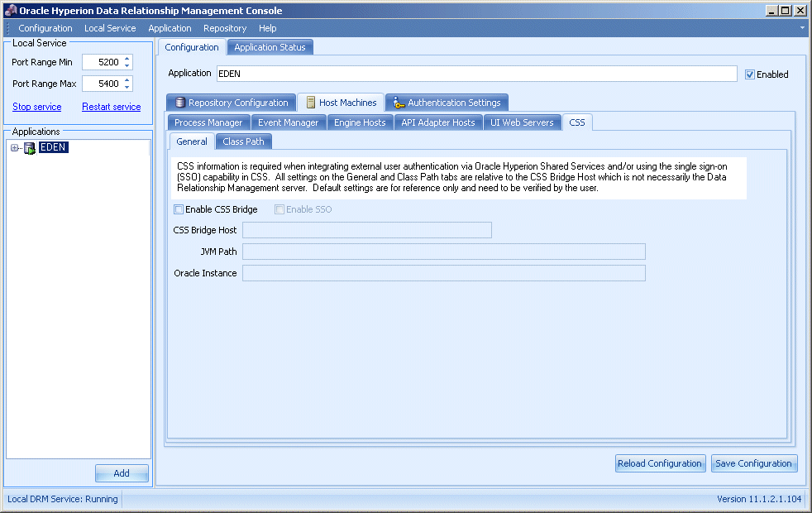Screen dimensions: 812x513
Task: Decrease Port Range Max value
Action: 127,87
